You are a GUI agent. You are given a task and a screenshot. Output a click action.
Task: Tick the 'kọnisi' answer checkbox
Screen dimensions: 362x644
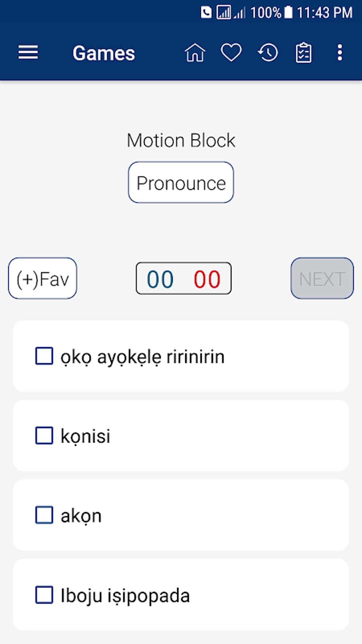coord(44,435)
